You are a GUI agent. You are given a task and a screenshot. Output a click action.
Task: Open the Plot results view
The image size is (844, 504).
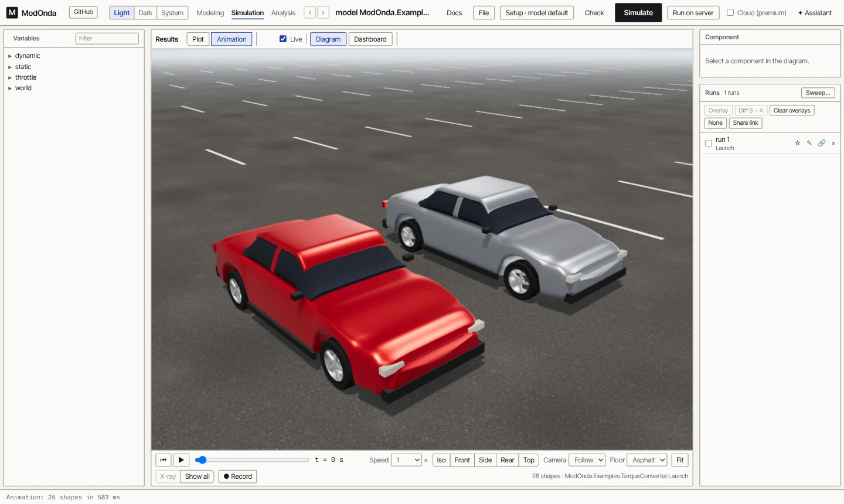tap(198, 39)
